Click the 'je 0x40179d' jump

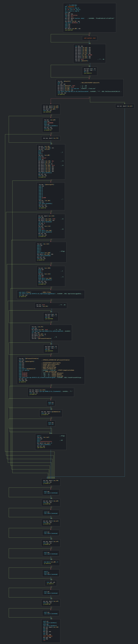[47, 524]
